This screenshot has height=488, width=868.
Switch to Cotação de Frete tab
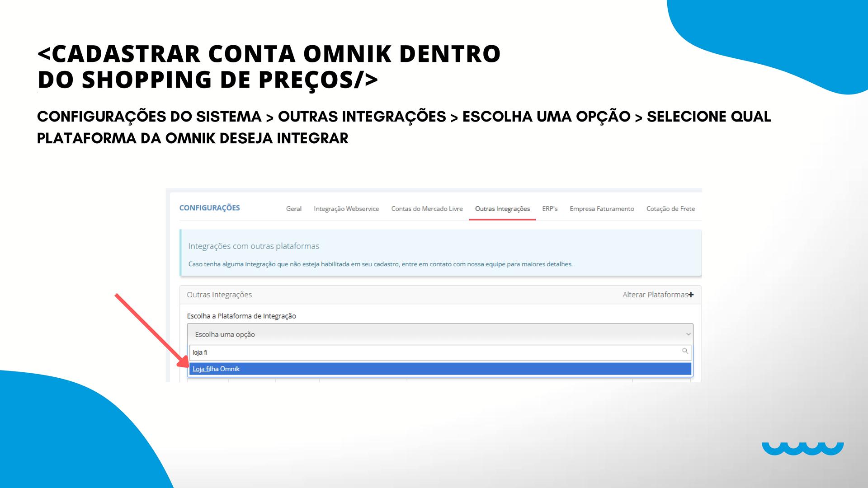tap(670, 209)
